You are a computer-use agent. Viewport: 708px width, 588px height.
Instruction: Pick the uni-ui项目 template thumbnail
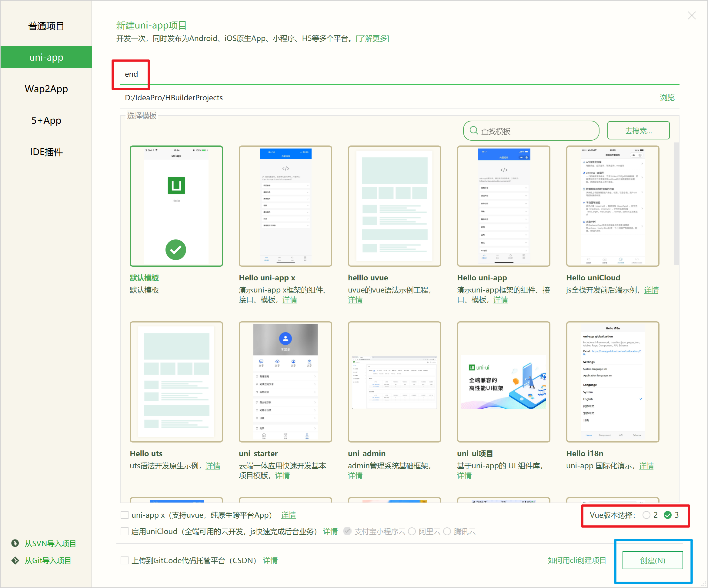[503, 382]
